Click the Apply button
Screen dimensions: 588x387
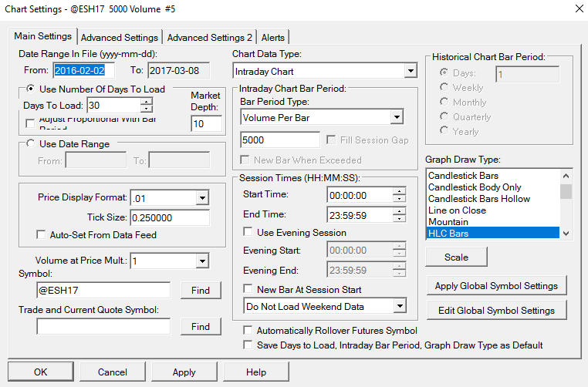(x=184, y=372)
